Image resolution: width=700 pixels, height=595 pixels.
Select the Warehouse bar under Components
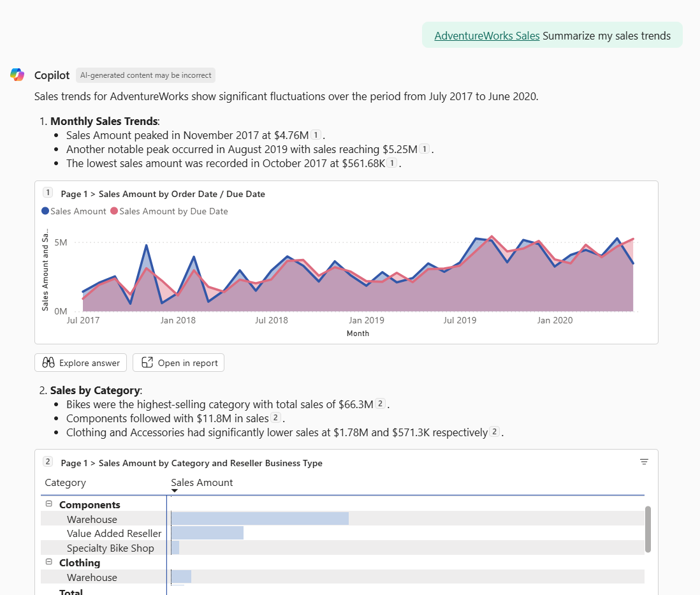260,518
